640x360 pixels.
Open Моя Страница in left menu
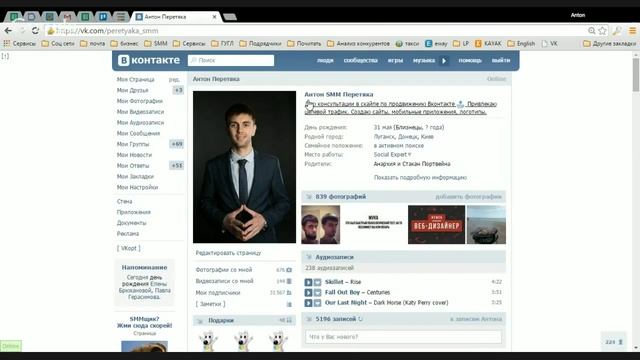[136, 80]
